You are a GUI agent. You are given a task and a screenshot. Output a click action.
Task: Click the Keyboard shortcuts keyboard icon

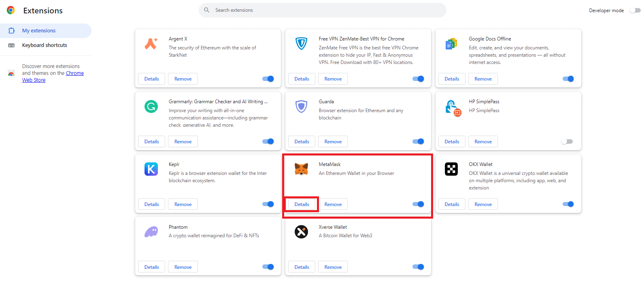point(11,45)
